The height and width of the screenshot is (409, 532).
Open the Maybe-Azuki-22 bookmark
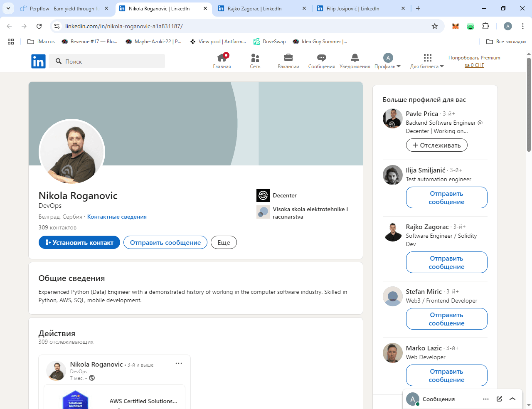pyautogui.click(x=154, y=42)
